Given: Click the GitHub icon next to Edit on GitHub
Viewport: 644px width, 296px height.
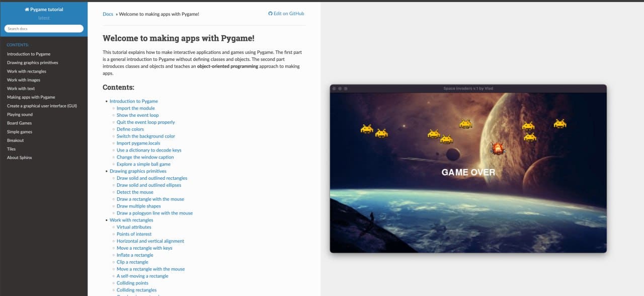Looking at the screenshot, I should pyautogui.click(x=270, y=14).
